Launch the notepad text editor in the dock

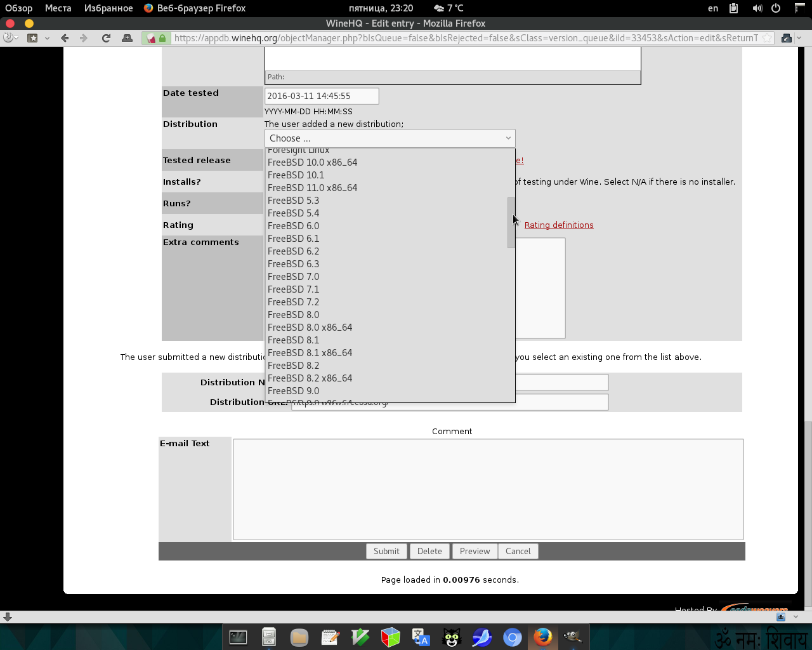pos(330,637)
